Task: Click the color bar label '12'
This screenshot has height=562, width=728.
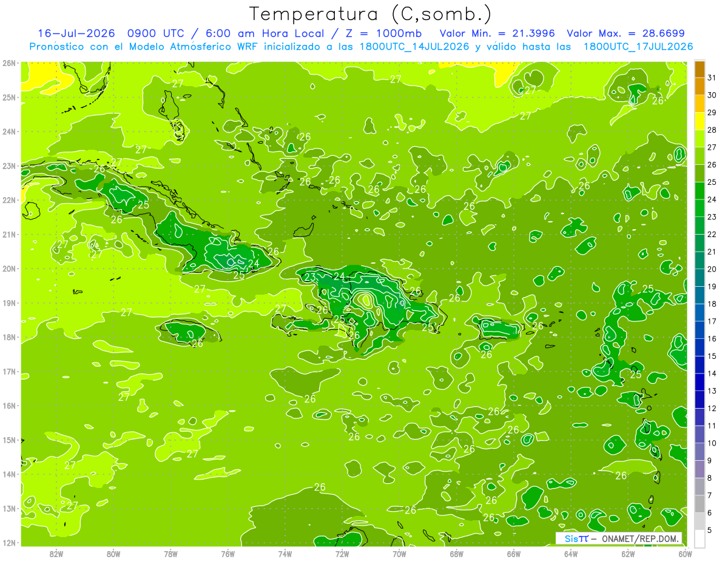Action: click(x=712, y=408)
